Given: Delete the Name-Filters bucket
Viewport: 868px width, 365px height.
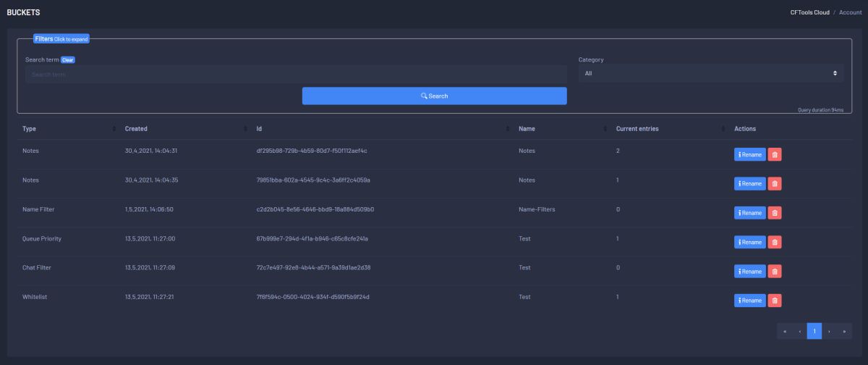Looking at the screenshot, I should pyautogui.click(x=774, y=213).
